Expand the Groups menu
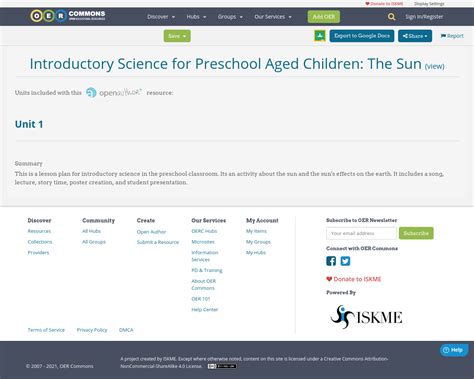The image size is (474, 379). tap(230, 17)
